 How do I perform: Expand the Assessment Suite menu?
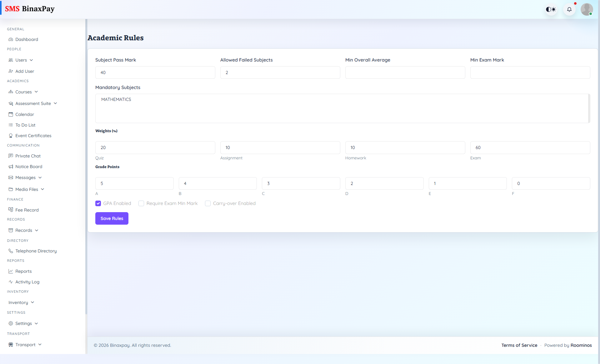pyautogui.click(x=33, y=103)
